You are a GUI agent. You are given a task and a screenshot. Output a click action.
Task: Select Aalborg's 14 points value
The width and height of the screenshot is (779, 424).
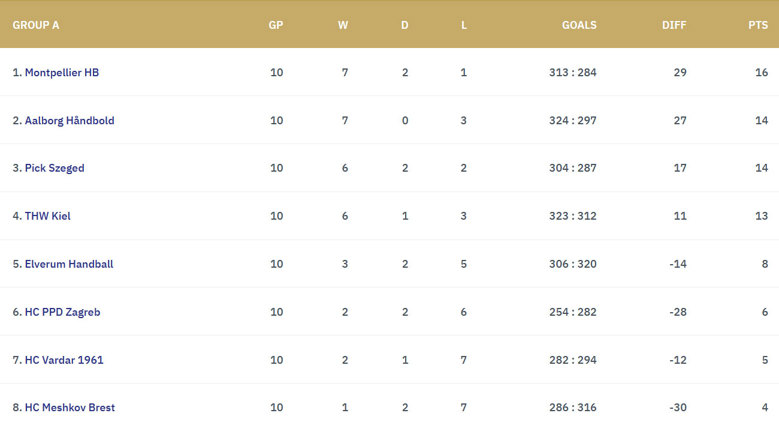click(762, 120)
